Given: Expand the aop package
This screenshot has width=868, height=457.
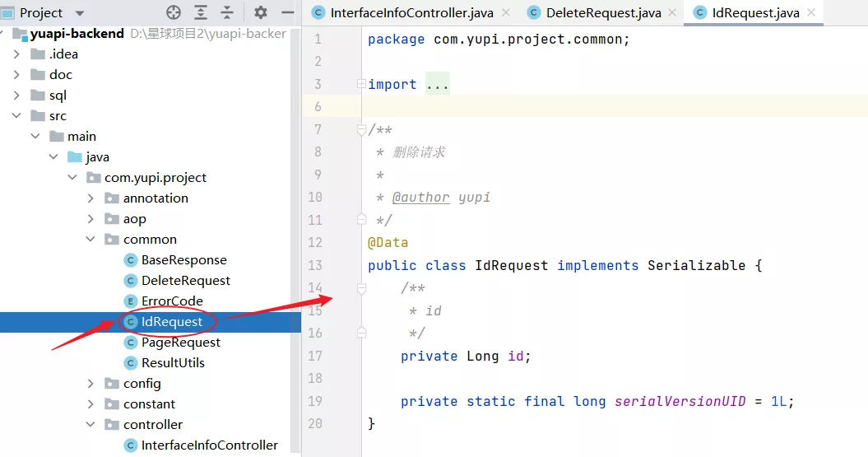Looking at the screenshot, I should [x=91, y=219].
